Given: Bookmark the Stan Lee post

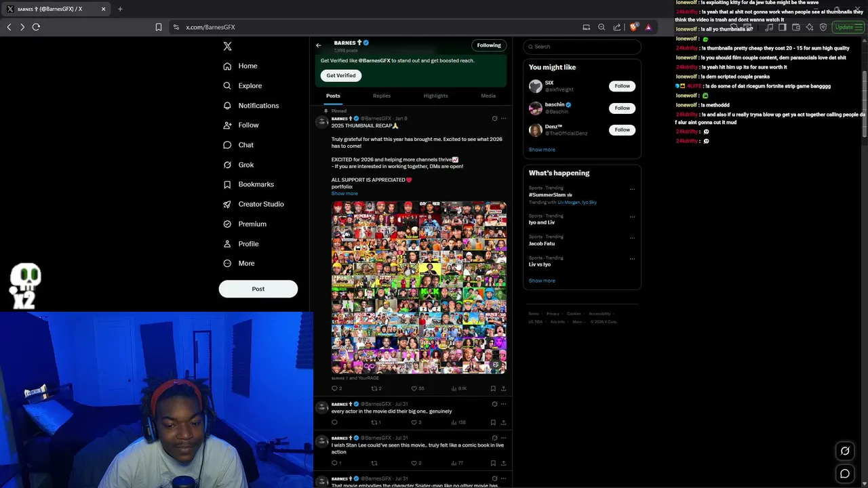Looking at the screenshot, I should click(x=493, y=463).
